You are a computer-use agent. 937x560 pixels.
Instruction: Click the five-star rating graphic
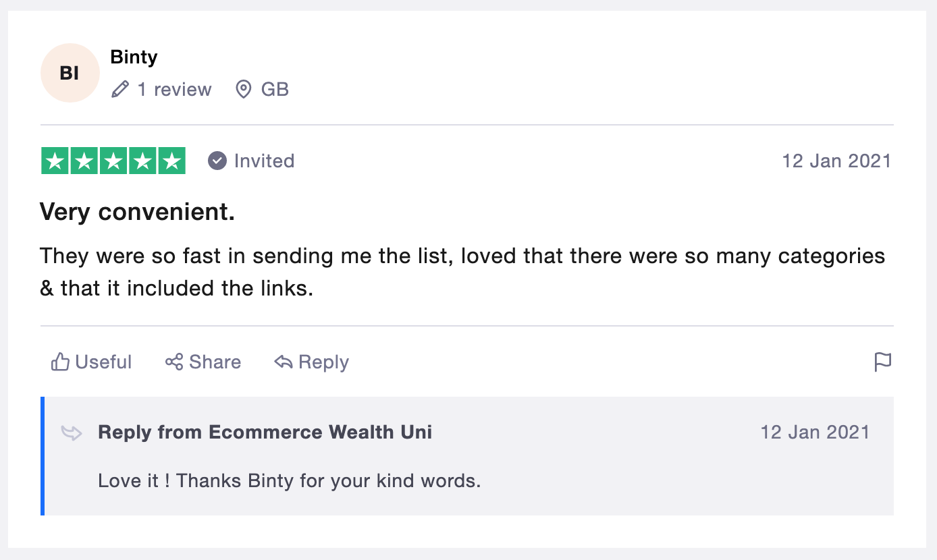pyautogui.click(x=113, y=161)
